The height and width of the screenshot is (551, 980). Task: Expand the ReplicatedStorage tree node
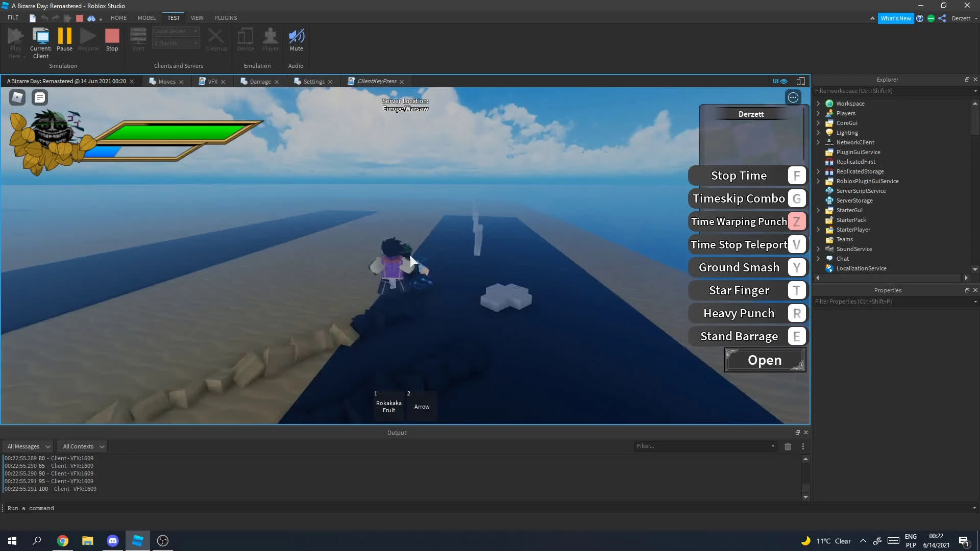(x=818, y=171)
